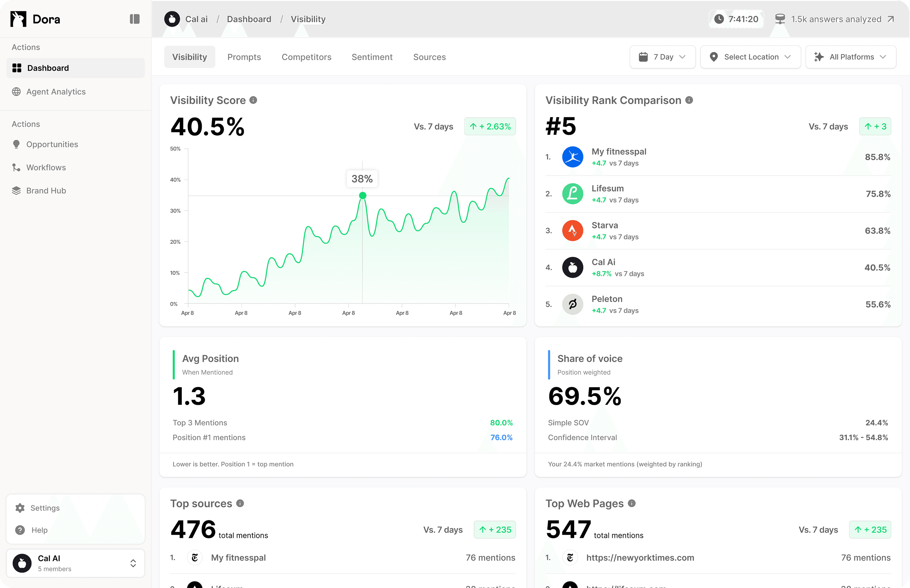Click the 476 total mentions figure

(193, 529)
